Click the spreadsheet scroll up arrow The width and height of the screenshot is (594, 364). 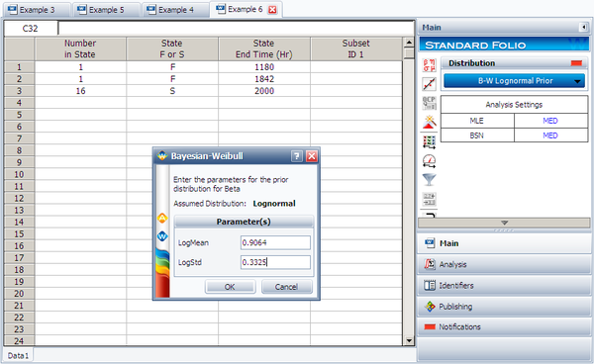[409, 43]
